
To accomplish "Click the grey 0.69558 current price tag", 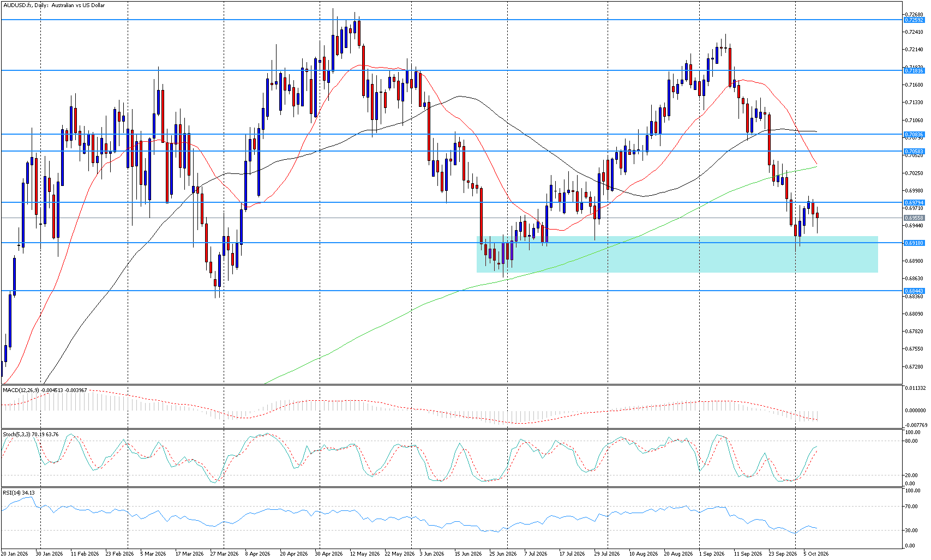I will click(x=914, y=218).
